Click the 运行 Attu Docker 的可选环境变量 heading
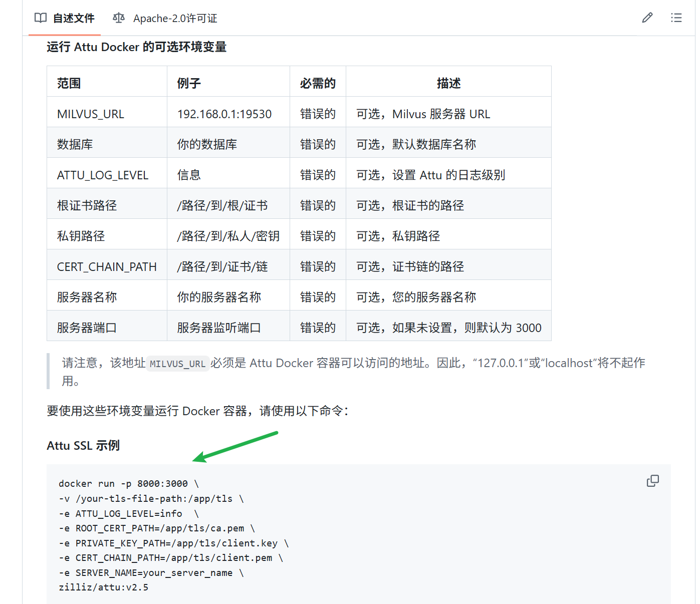Viewport: 700px width, 604px height. (136, 47)
